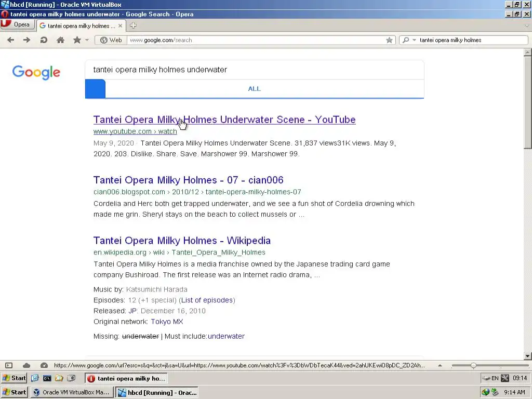532x399 pixels.
Task: Add a new tab with plus button
Action: pyautogui.click(x=133, y=25)
